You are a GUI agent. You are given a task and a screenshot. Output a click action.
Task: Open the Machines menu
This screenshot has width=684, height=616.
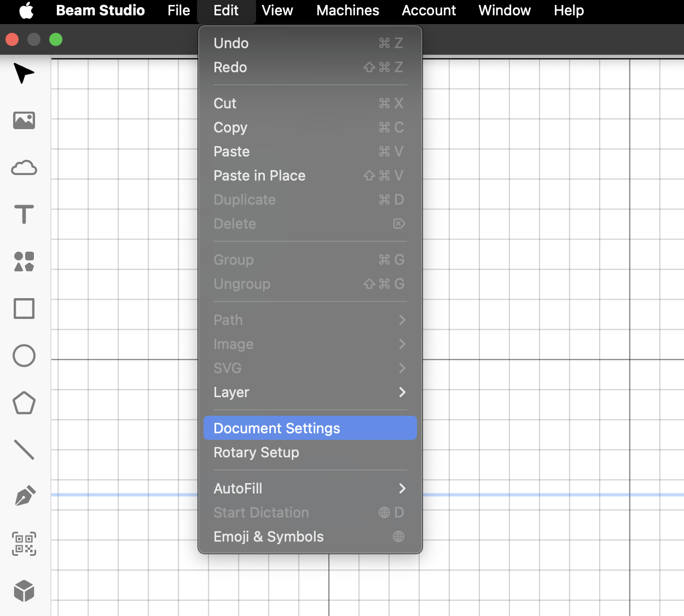point(347,10)
